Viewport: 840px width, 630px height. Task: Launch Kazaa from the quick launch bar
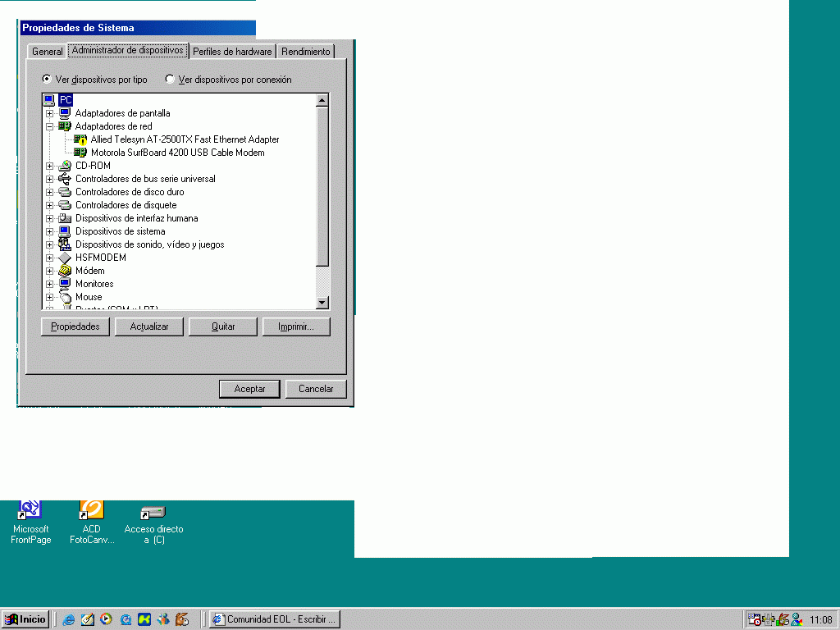point(144,619)
